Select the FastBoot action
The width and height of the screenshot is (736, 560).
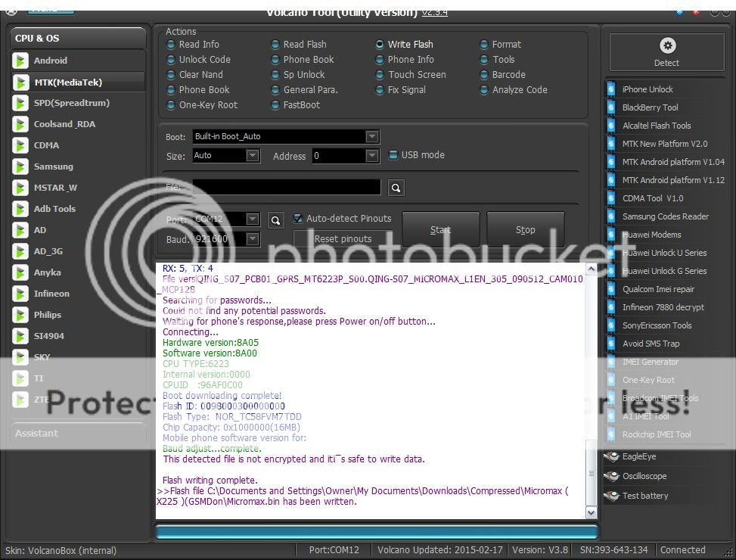(296, 105)
